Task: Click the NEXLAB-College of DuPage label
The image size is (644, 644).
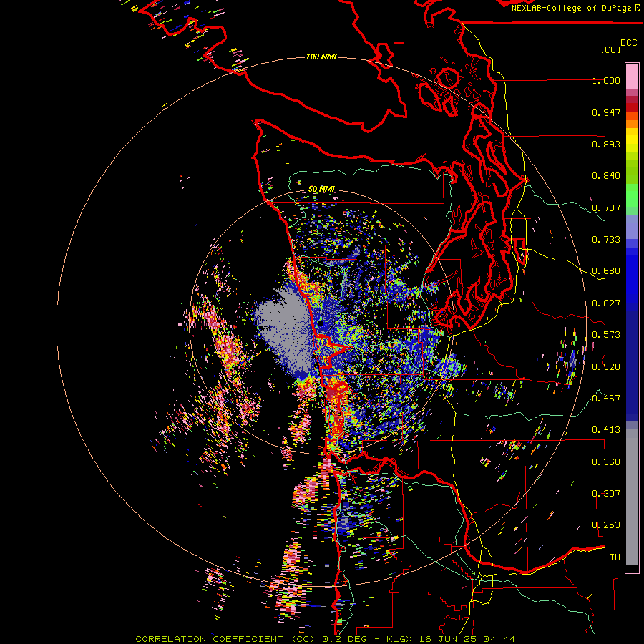Action: (571, 8)
